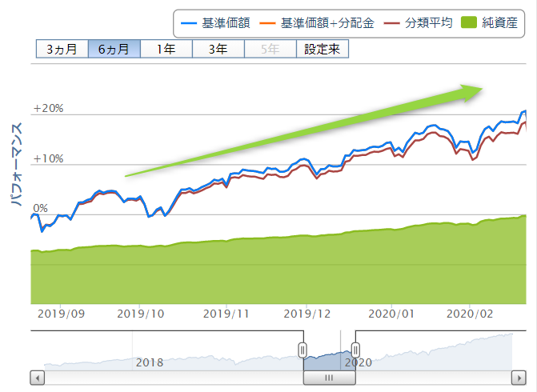Click the green upward trend arrow head
This screenshot has height=392, width=537.
pyautogui.click(x=475, y=90)
